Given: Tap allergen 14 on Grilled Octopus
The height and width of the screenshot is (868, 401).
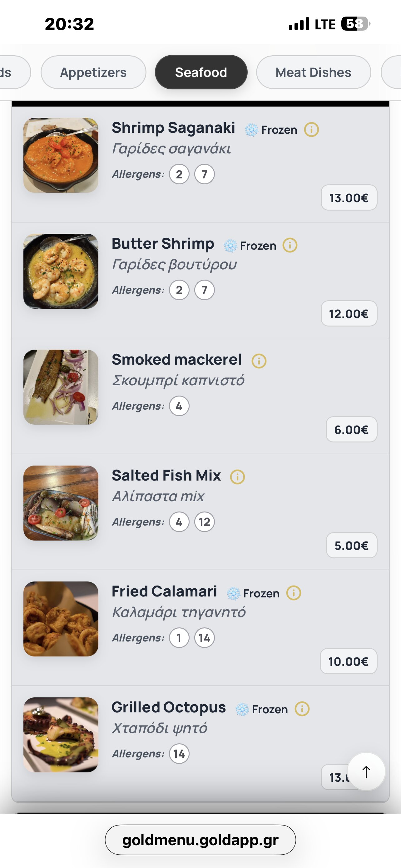Looking at the screenshot, I should tap(179, 753).
